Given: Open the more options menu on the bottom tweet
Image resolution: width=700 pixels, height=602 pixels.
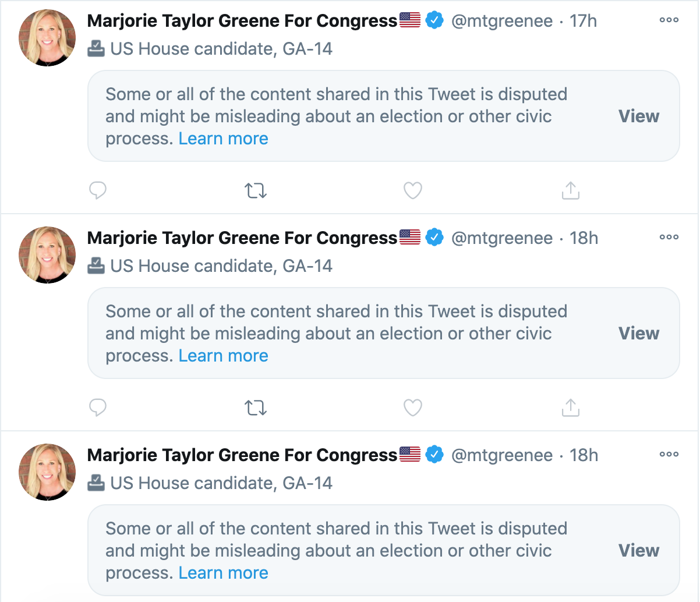Looking at the screenshot, I should (669, 454).
